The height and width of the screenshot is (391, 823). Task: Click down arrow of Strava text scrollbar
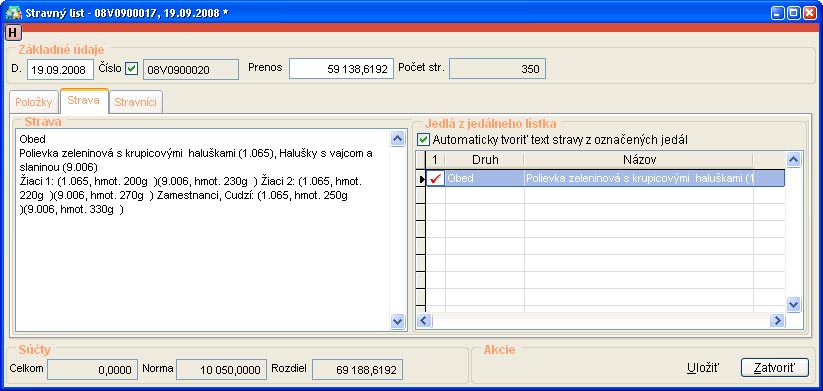[x=398, y=321]
